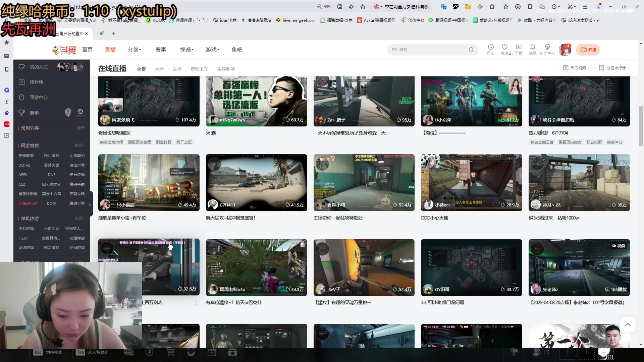Screen dimensions: 644x362
Task: Switch to the 生存教学 tab
Action: tap(226, 69)
